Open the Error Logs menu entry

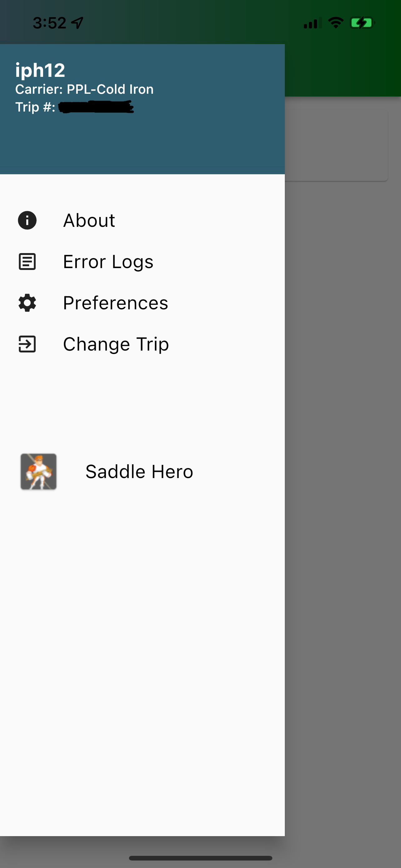coord(142,262)
